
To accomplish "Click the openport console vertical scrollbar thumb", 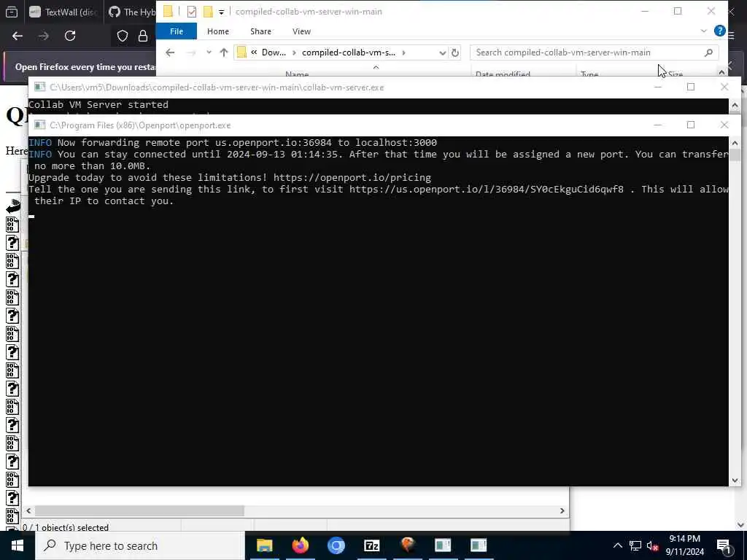I will 735,155.
